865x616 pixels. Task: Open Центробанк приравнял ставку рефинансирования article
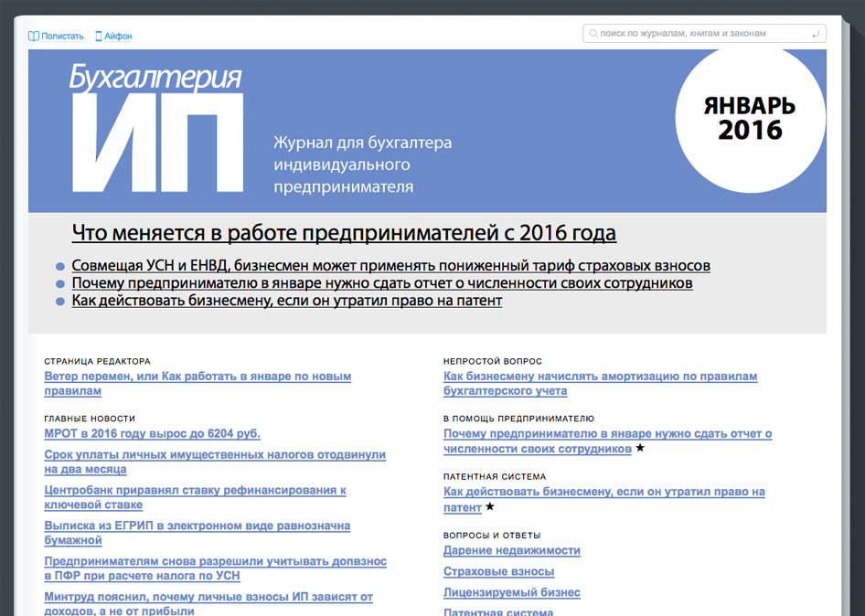[196, 497]
